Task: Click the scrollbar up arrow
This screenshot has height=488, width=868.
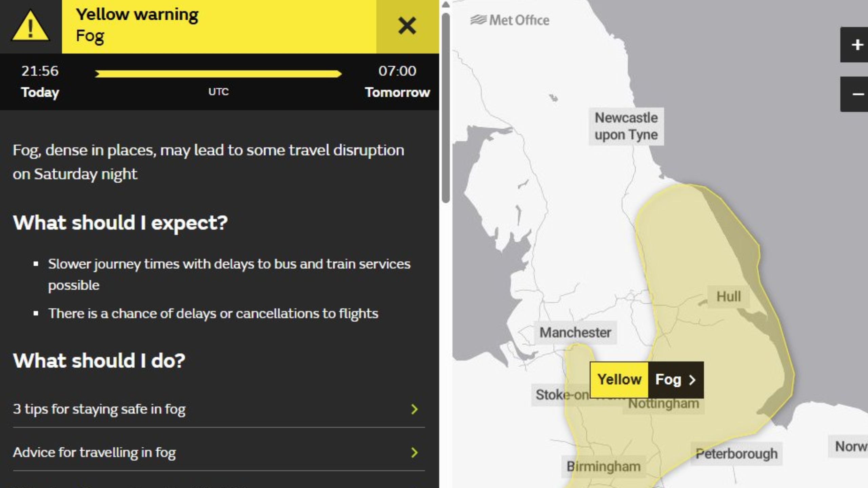Action: tap(446, 5)
